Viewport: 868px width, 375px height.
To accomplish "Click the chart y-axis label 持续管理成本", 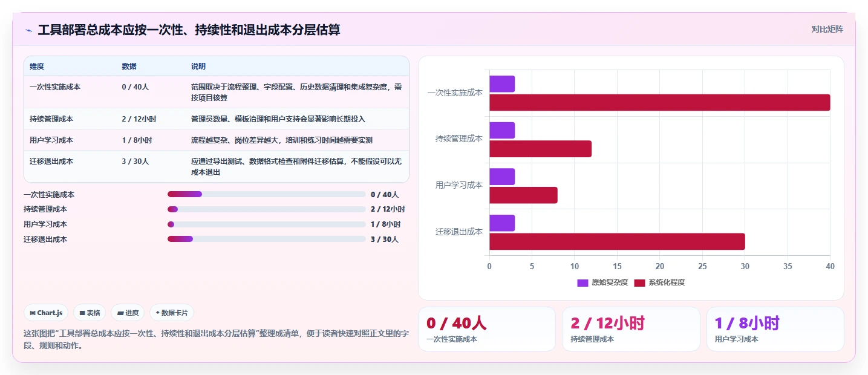I will coord(459,139).
